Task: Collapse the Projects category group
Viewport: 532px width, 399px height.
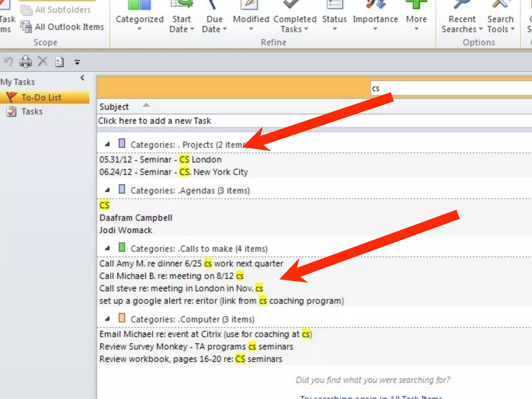Action: [x=107, y=144]
